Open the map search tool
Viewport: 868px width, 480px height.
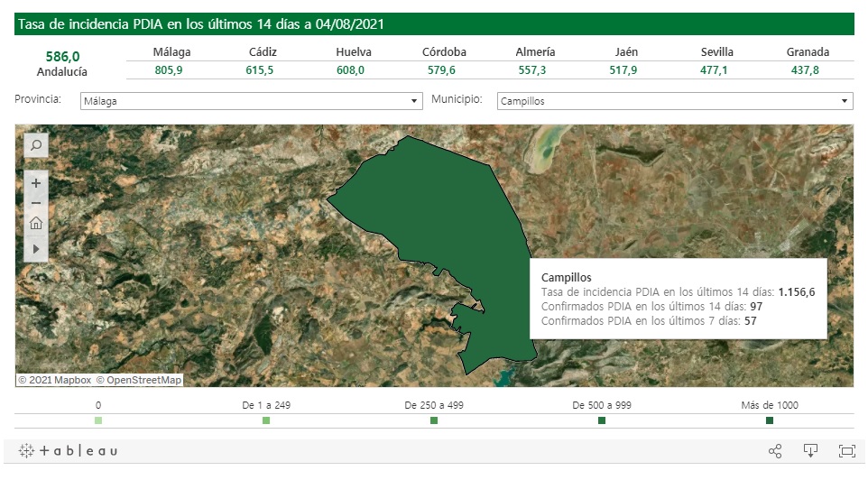36,145
